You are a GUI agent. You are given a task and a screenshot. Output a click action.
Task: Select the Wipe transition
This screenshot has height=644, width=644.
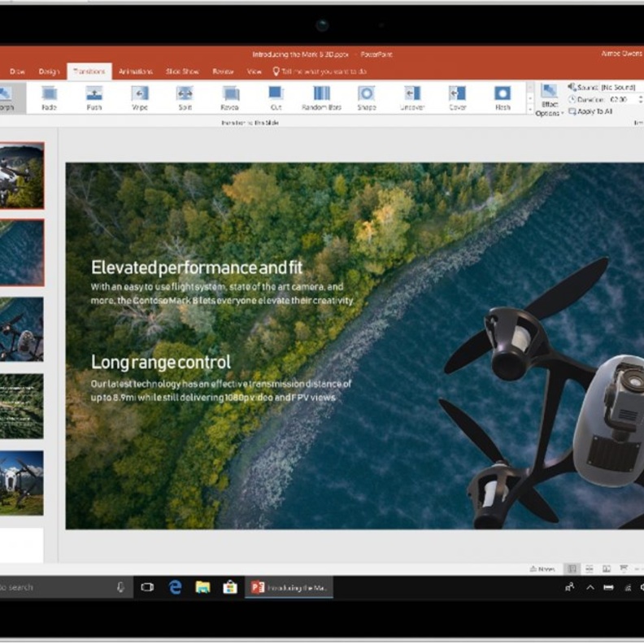point(140,98)
